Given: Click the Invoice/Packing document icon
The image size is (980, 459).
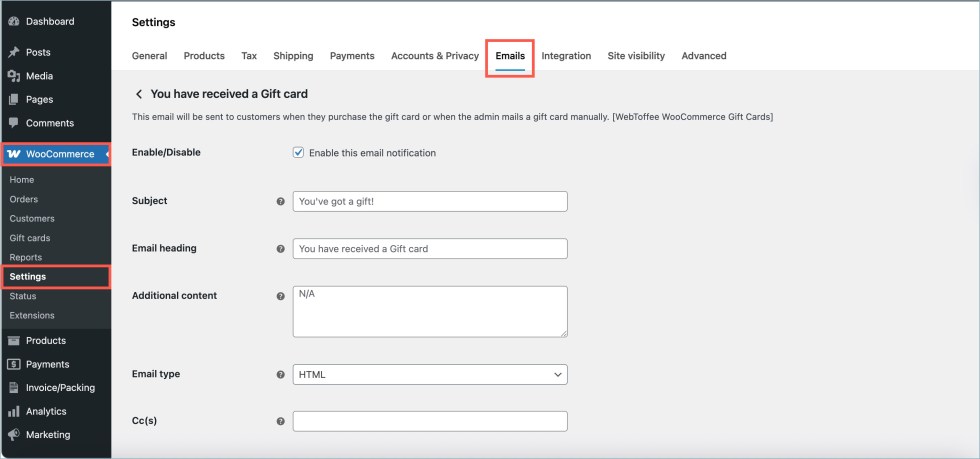Looking at the screenshot, I should point(14,388).
